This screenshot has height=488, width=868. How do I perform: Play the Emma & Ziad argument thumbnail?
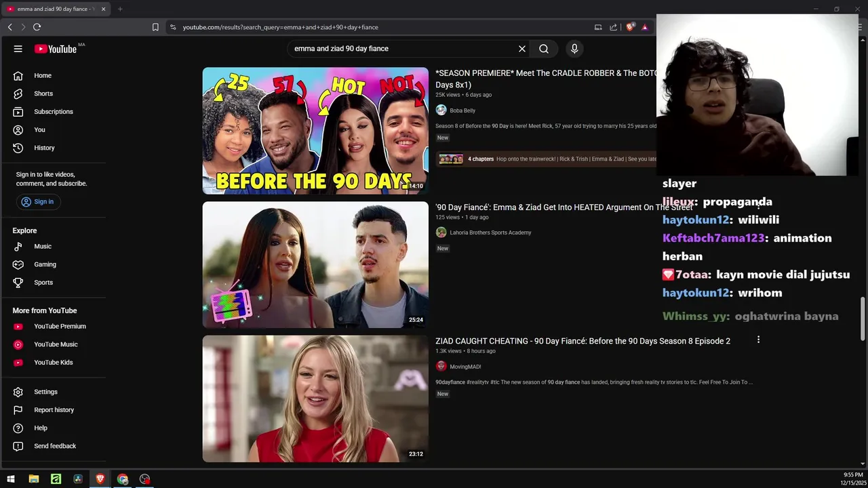(315, 265)
